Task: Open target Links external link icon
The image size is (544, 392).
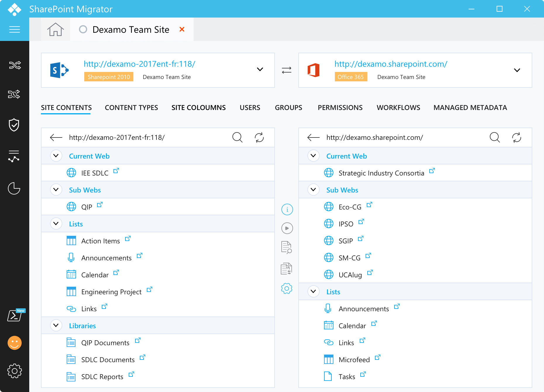Action: pos(362,340)
